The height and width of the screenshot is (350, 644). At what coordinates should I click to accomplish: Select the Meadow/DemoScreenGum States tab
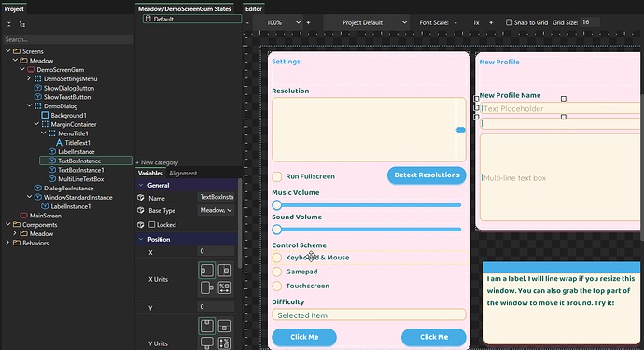pos(185,9)
